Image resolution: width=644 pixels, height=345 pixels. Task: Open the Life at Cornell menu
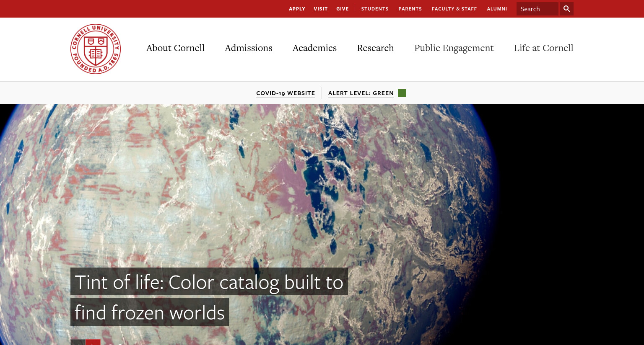click(543, 48)
